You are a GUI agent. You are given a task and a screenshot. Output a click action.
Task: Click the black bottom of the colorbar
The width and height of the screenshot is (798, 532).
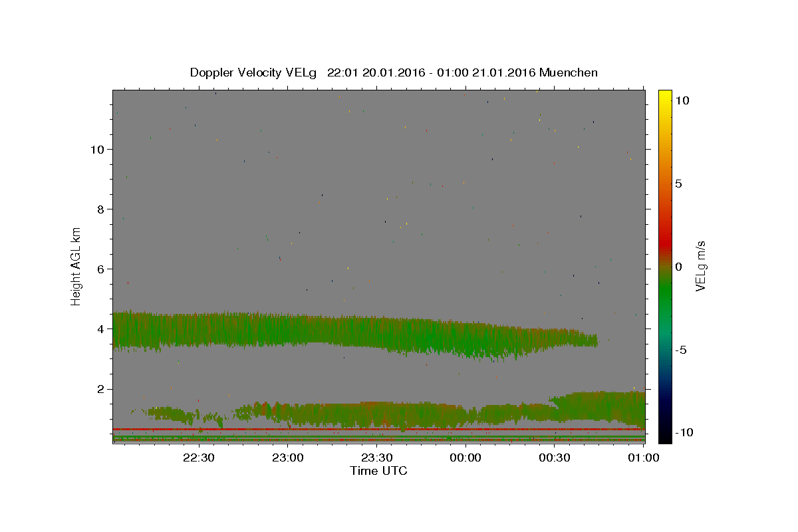point(664,436)
